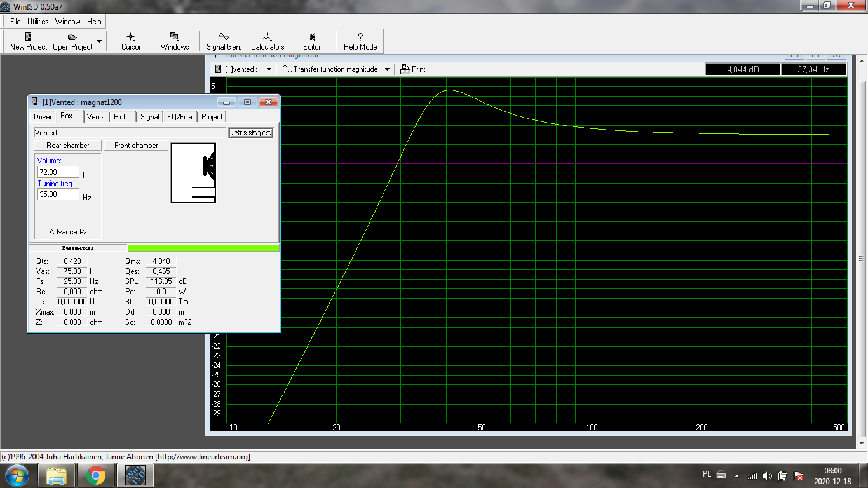The width and height of the screenshot is (868, 488).
Task: Open File Explorer from taskbar
Action: click(x=57, y=475)
